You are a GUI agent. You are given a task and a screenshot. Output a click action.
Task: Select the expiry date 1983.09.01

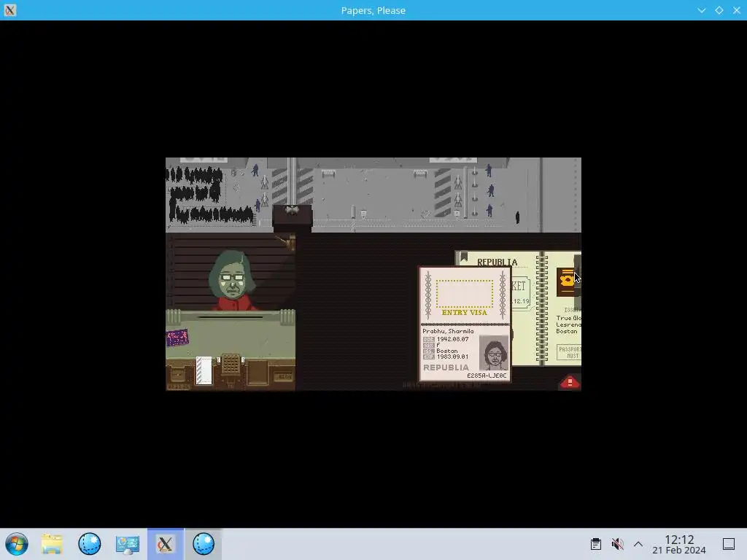coord(452,356)
